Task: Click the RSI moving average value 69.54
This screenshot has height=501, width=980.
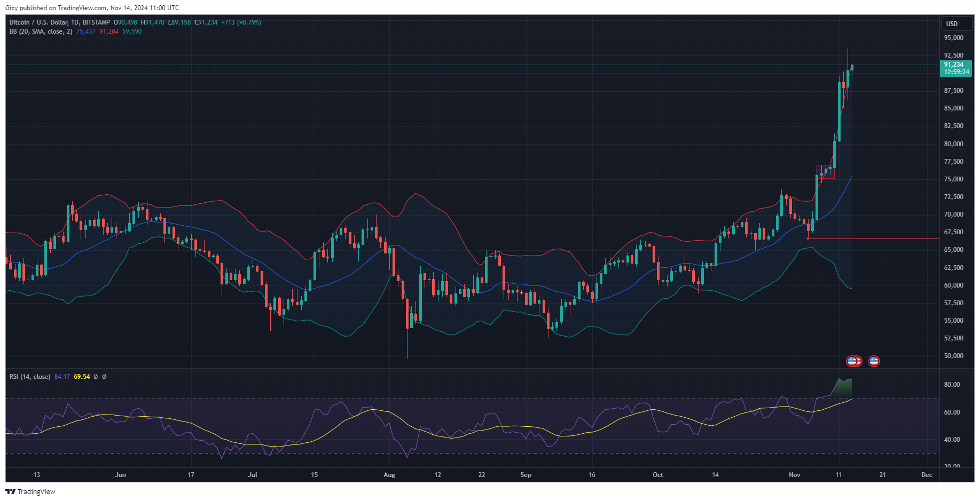Action: click(x=82, y=377)
